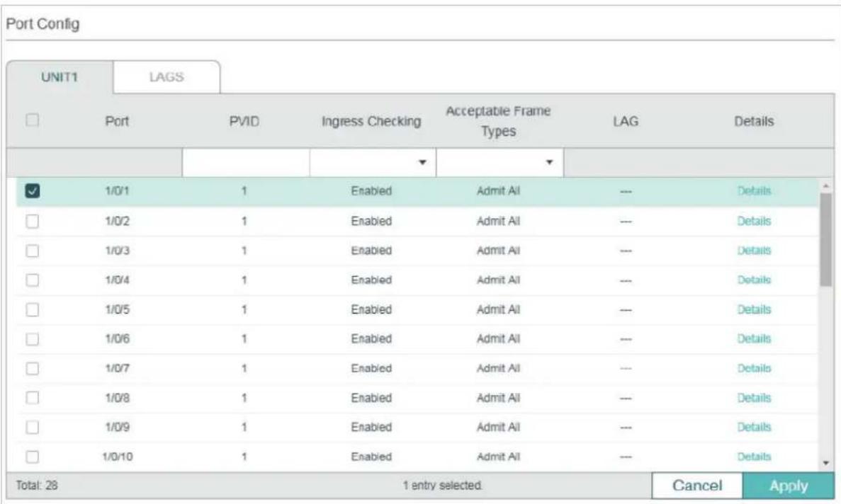Click the Apply button
This screenshot has height=504, width=841.
coord(789,486)
